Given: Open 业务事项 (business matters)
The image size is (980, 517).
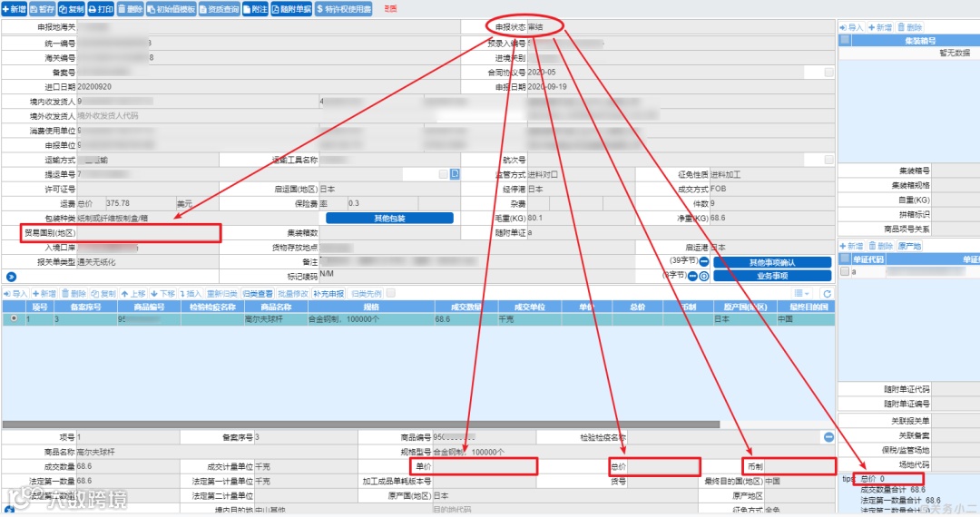Looking at the screenshot, I should [772, 276].
